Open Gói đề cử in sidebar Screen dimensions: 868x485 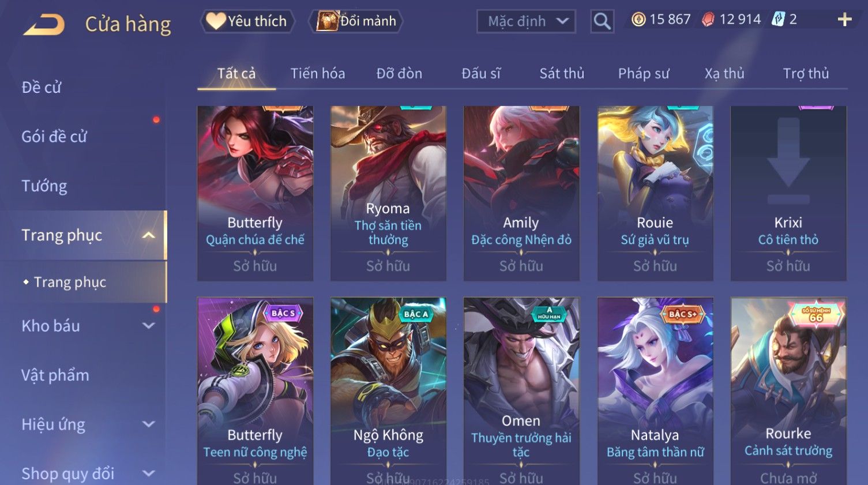[54, 137]
